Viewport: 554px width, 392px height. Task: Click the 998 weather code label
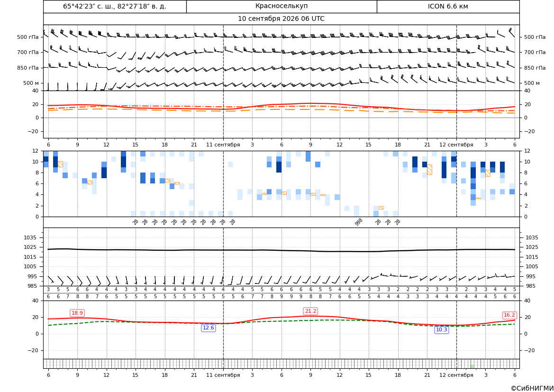click(x=359, y=222)
